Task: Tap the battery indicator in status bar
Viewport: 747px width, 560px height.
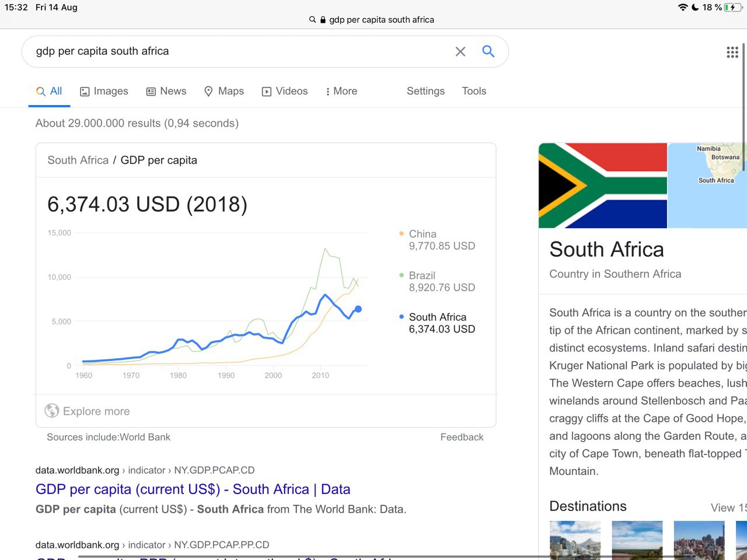Action: [733, 8]
